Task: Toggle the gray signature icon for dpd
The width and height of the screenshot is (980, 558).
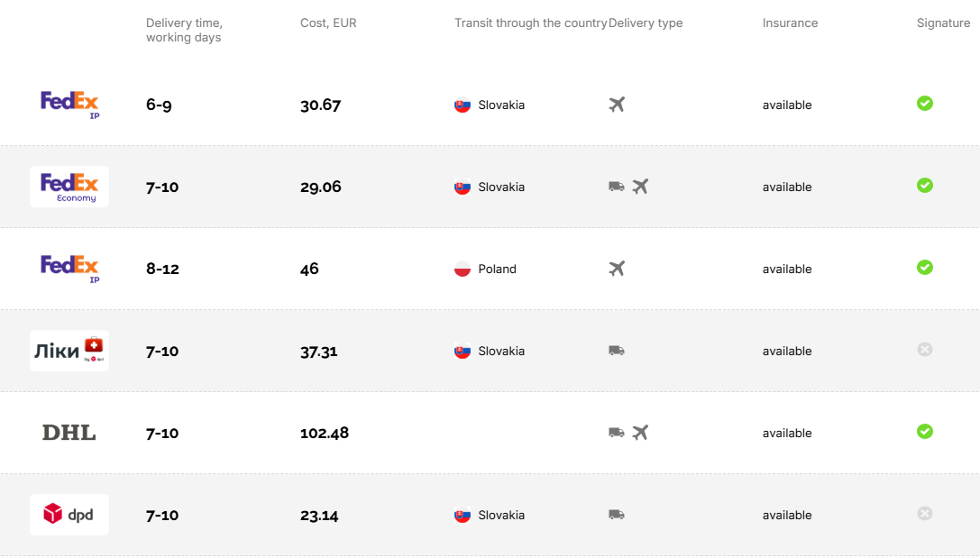Action: 924,514
